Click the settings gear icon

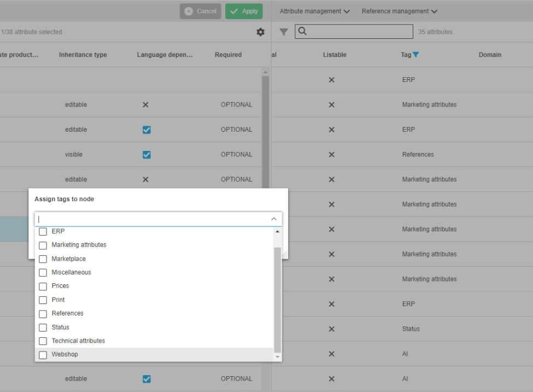pyautogui.click(x=261, y=32)
